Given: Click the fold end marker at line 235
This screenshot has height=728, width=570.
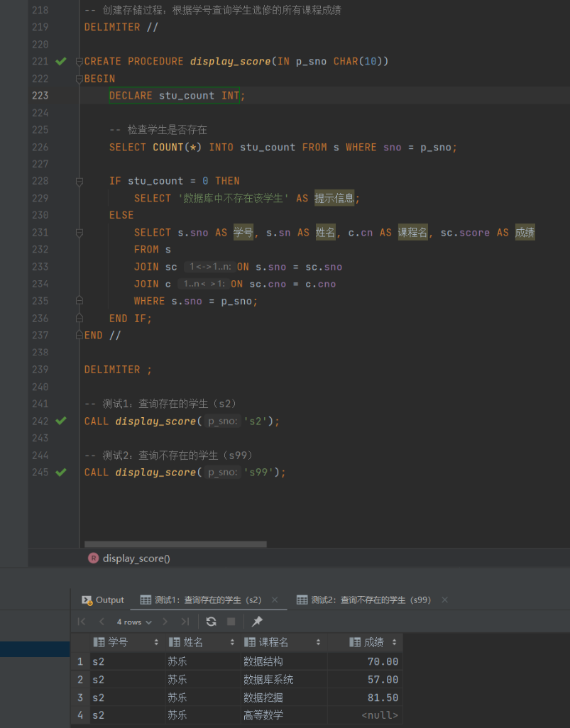Looking at the screenshot, I should [80, 301].
